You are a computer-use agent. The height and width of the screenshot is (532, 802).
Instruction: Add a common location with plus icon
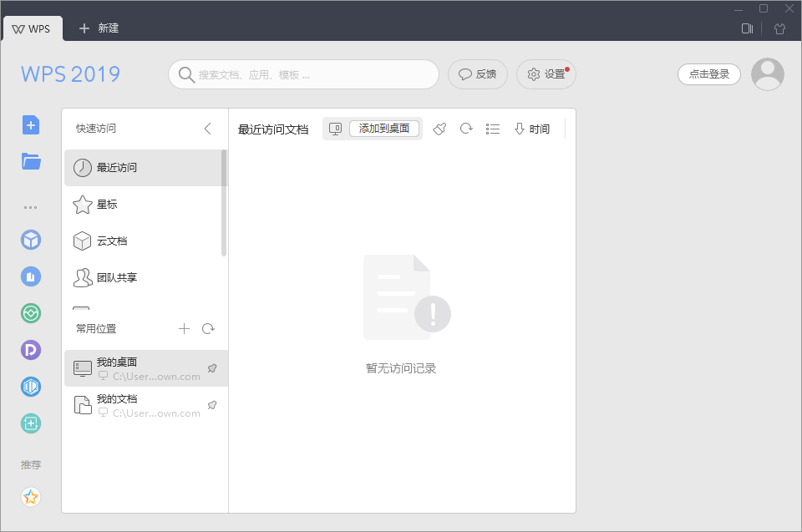[x=184, y=329]
